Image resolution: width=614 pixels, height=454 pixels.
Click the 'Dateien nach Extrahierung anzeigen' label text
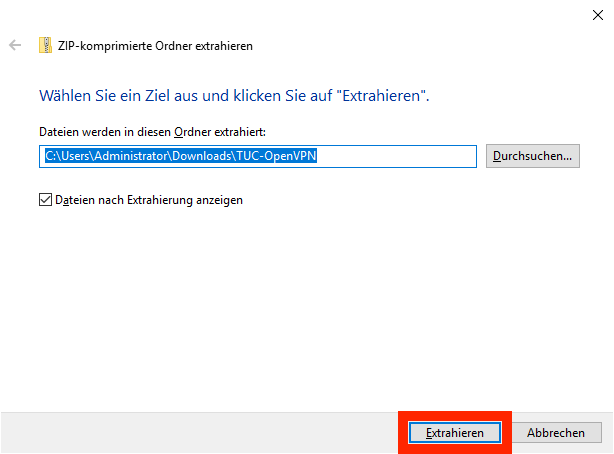[149, 200]
